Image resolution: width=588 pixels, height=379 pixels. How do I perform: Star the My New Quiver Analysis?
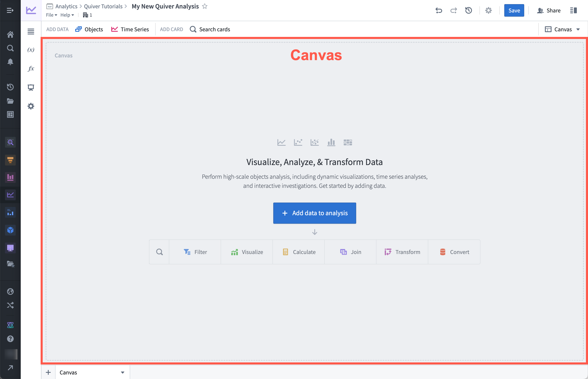pos(205,6)
